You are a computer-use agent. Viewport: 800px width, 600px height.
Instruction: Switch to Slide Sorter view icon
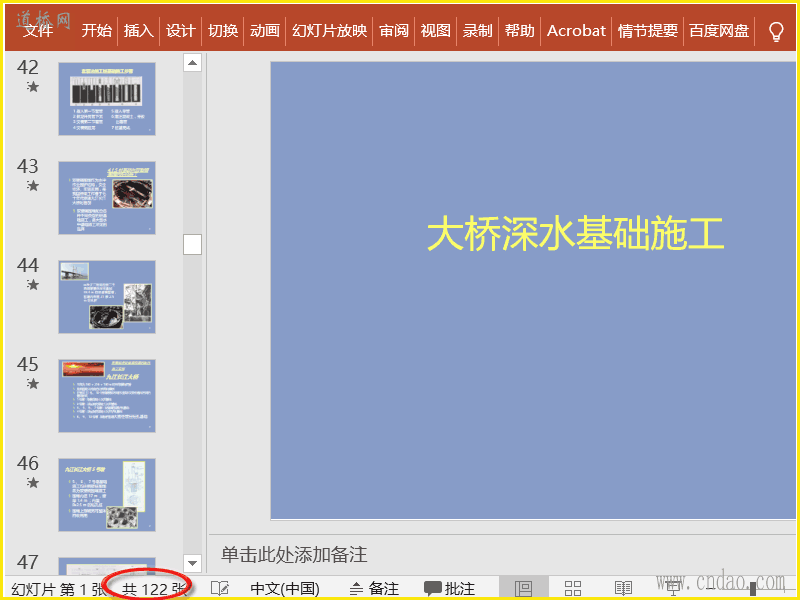point(573,588)
